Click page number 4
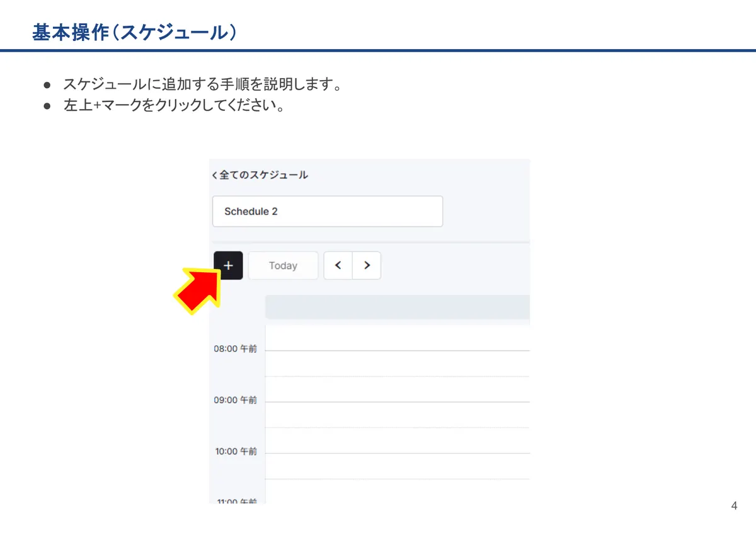The image size is (756, 535). [x=734, y=505]
